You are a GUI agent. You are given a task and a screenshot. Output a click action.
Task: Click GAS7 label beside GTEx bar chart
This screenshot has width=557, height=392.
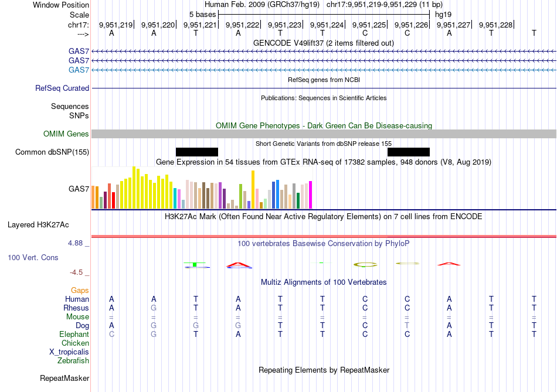pos(79,189)
